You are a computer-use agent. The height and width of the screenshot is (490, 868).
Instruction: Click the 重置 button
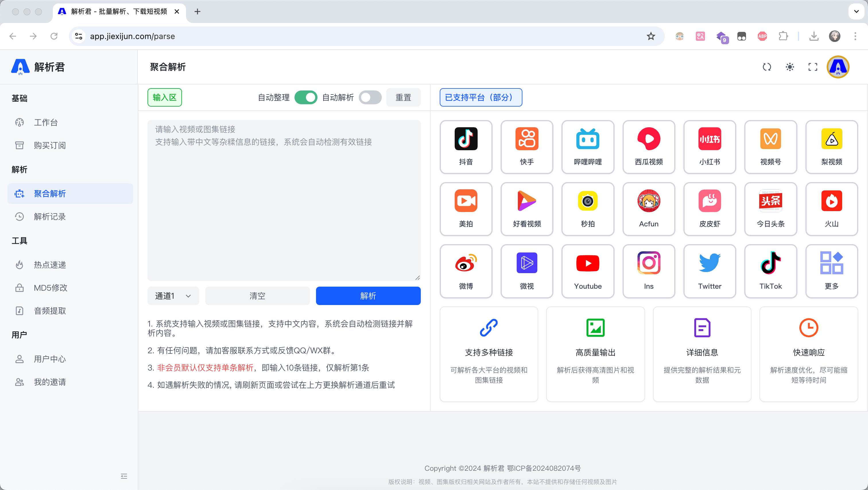point(403,97)
